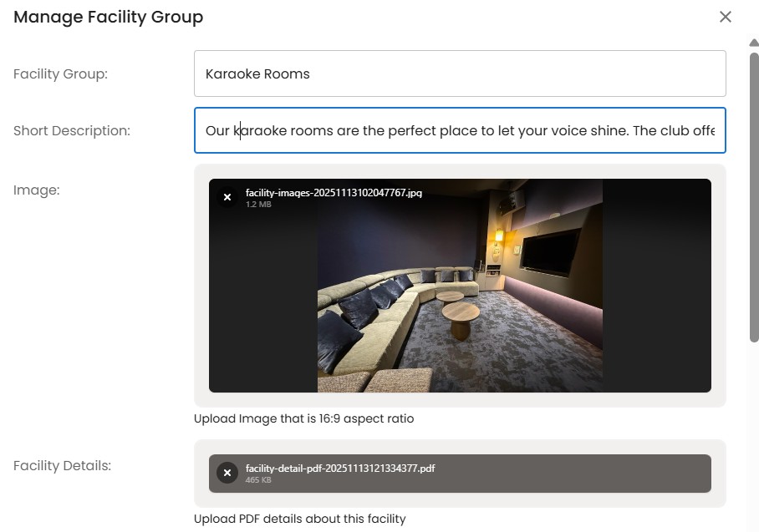Click the Facility Details label
The height and width of the screenshot is (532, 759).
62,465
